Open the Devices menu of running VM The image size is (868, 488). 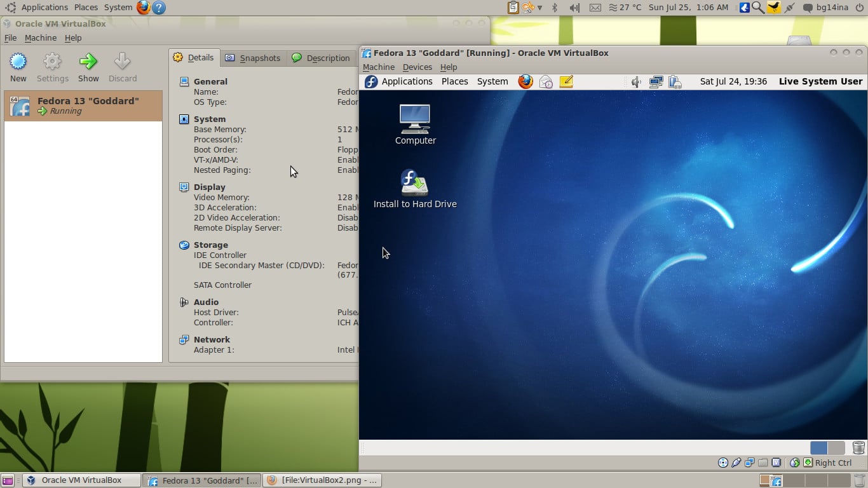(417, 67)
